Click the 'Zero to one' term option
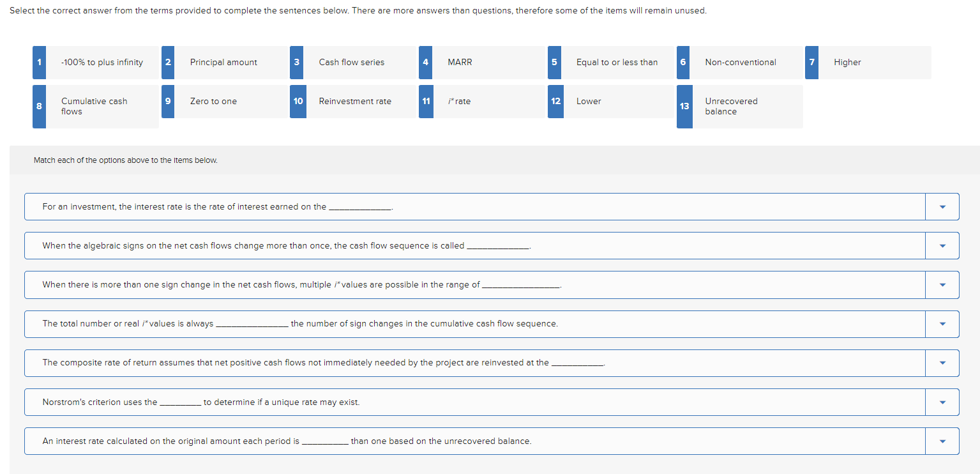This screenshot has height=474, width=980. 213,101
